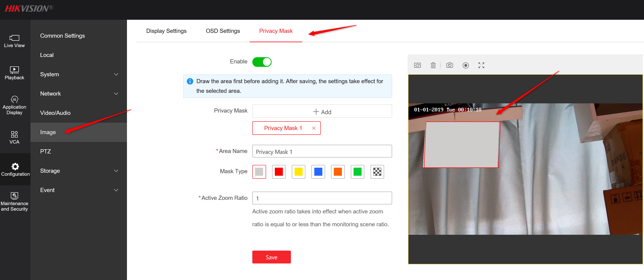Select the mosaic mask type
Viewport: 644px width, 280px height.
click(377, 172)
